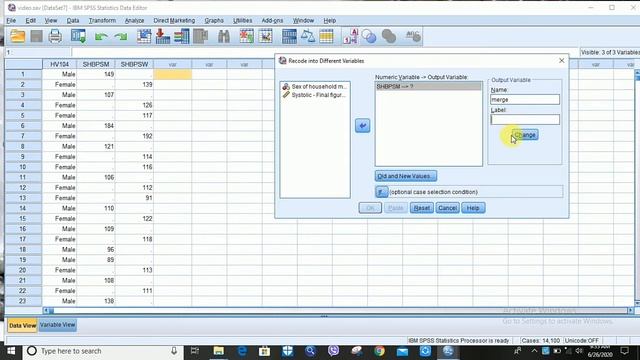Click the SHBPSW column header
Image resolution: width=640 pixels, height=360 pixels.
pyautogui.click(x=134, y=64)
